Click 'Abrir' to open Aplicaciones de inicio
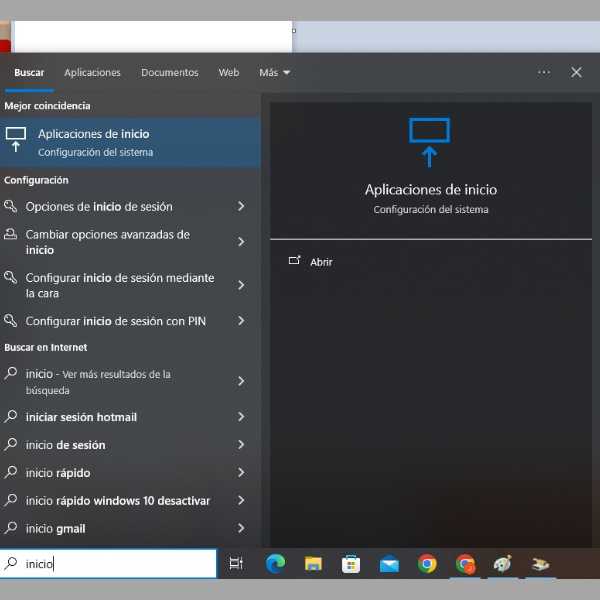Screen dimensions: 600x600 pyautogui.click(x=321, y=262)
